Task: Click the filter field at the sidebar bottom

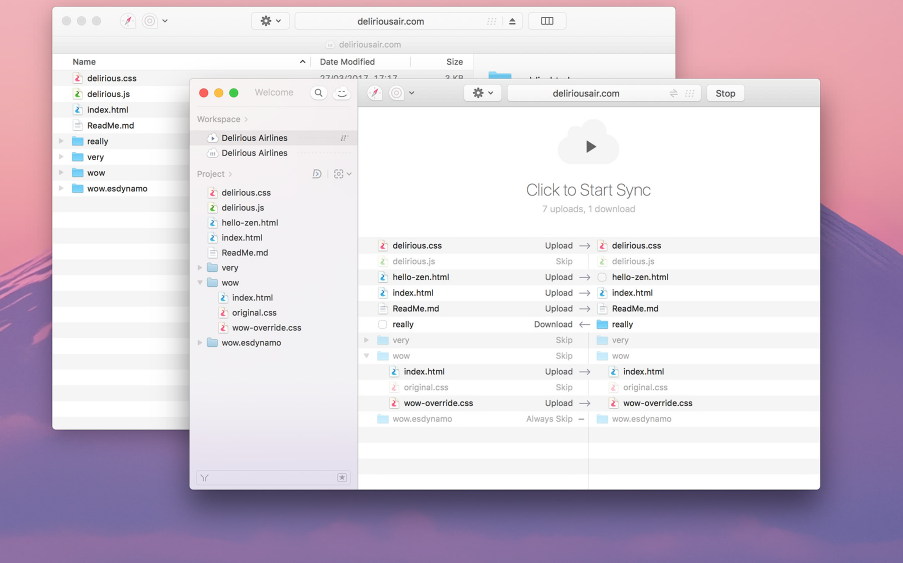Action: [270, 478]
